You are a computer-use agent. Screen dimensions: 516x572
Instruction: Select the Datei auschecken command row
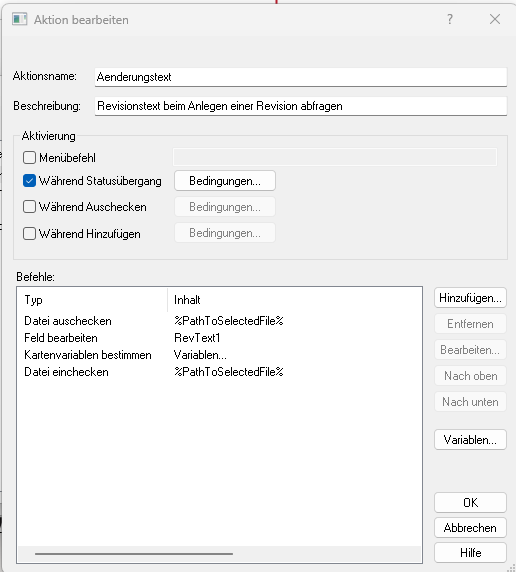219,321
